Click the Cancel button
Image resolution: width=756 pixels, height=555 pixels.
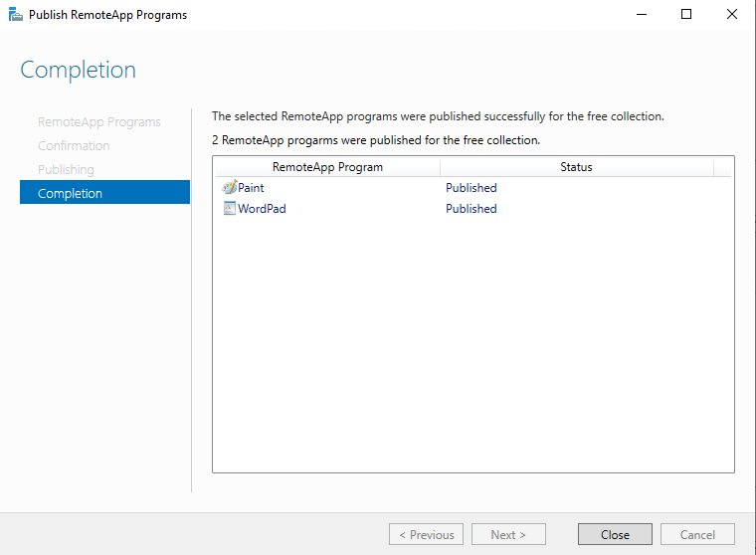coord(697,534)
